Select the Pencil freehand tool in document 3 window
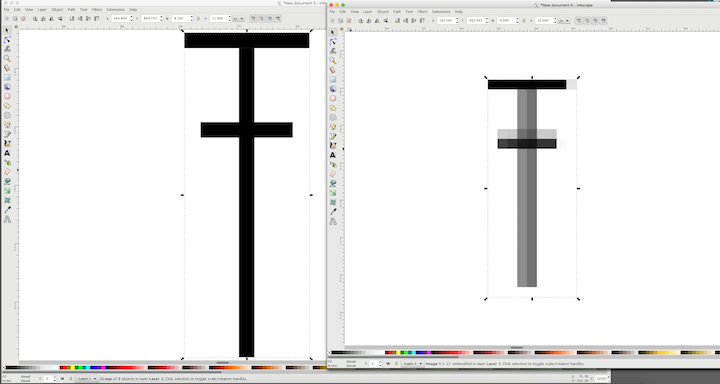 (7, 124)
